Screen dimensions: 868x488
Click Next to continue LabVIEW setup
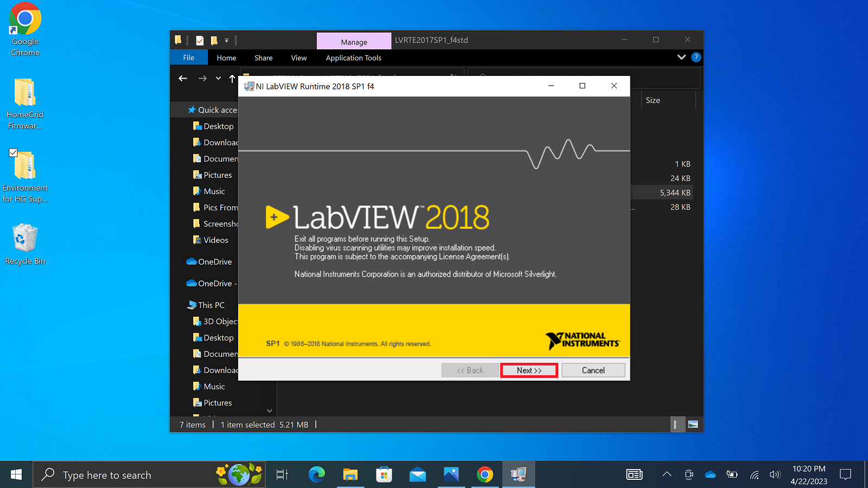point(529,370)
